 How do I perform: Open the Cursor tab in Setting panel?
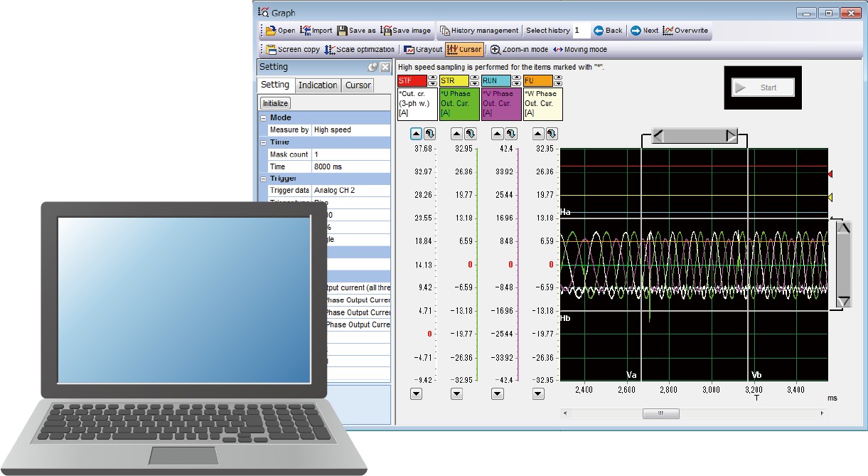358,85
